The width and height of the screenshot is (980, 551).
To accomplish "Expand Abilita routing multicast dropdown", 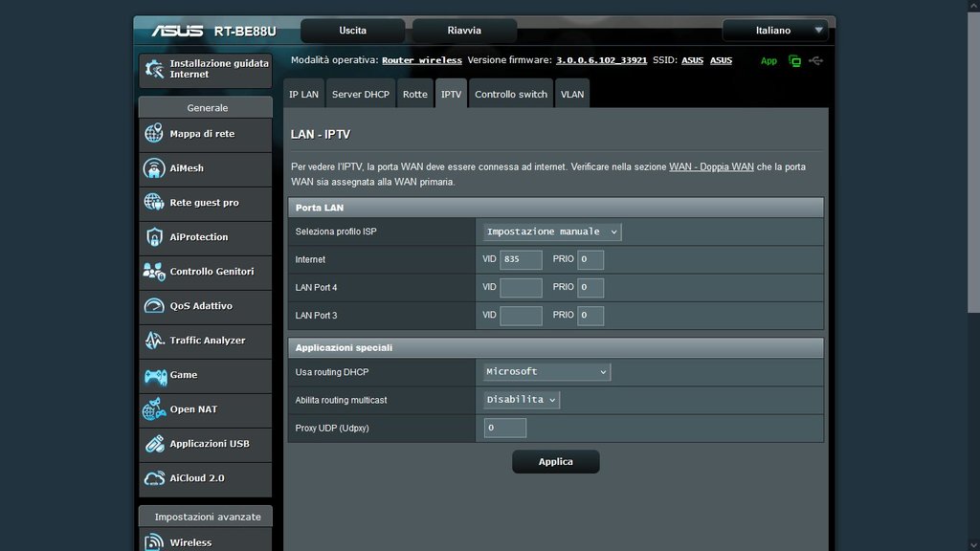I will pos(521,400).
